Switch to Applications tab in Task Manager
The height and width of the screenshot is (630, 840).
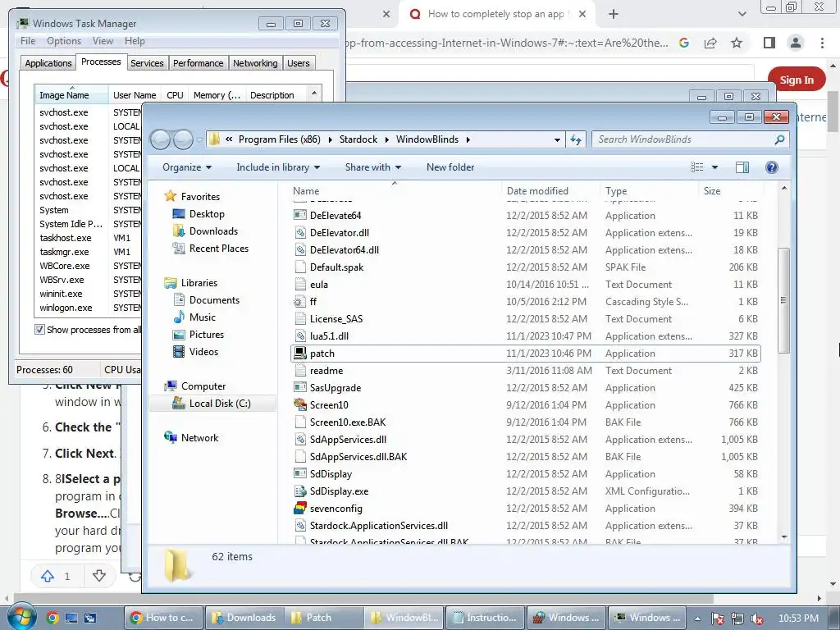(48, 63)
